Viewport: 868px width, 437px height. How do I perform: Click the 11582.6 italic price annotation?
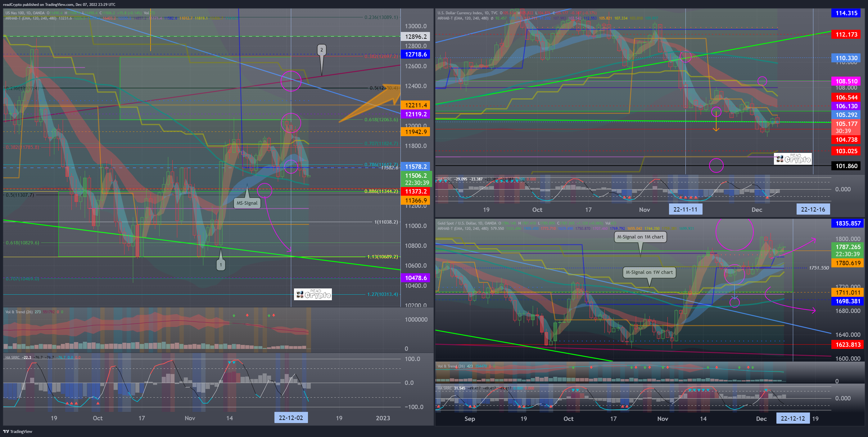click(390, 168)
